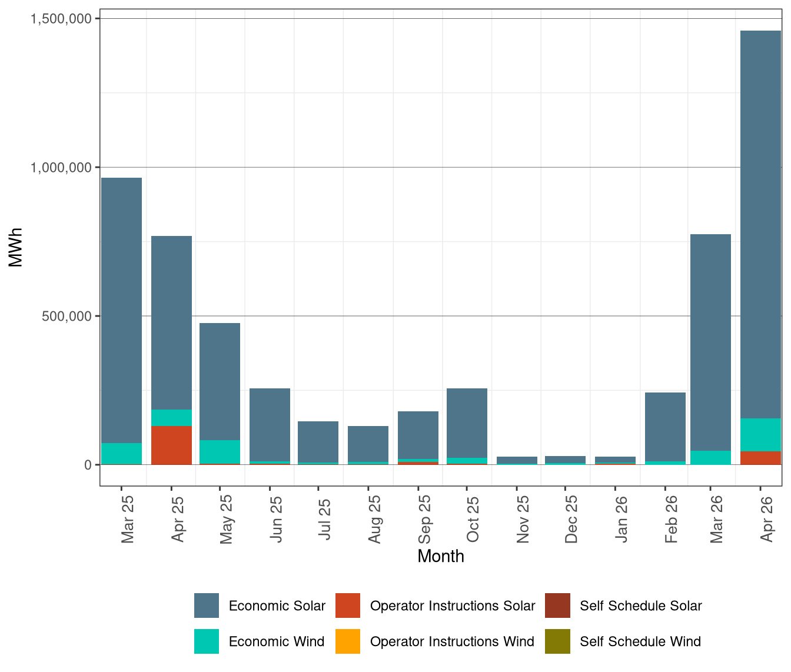Click the 'Jan 26' x-axis label
791x672 pixels.
(x=621, y=519)
